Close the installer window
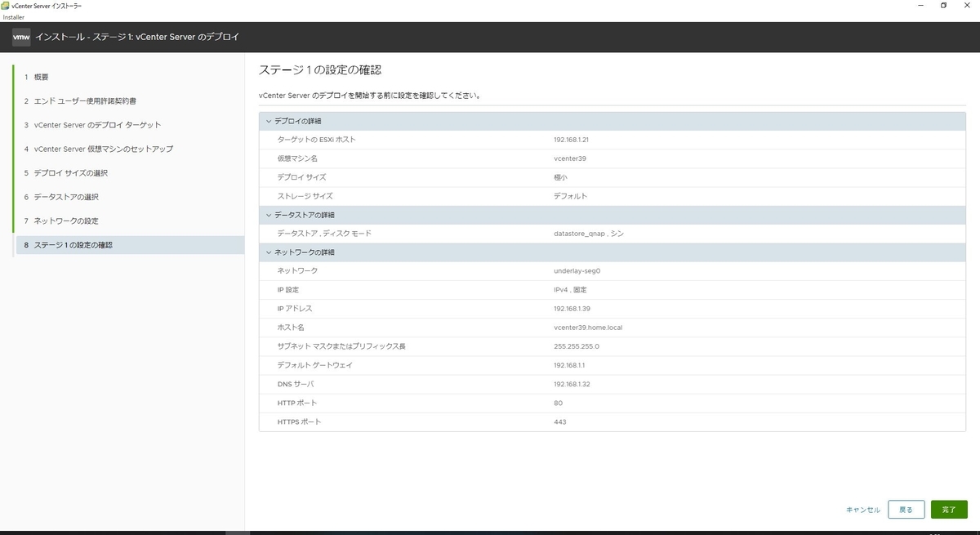 click(x=968, y=5)
